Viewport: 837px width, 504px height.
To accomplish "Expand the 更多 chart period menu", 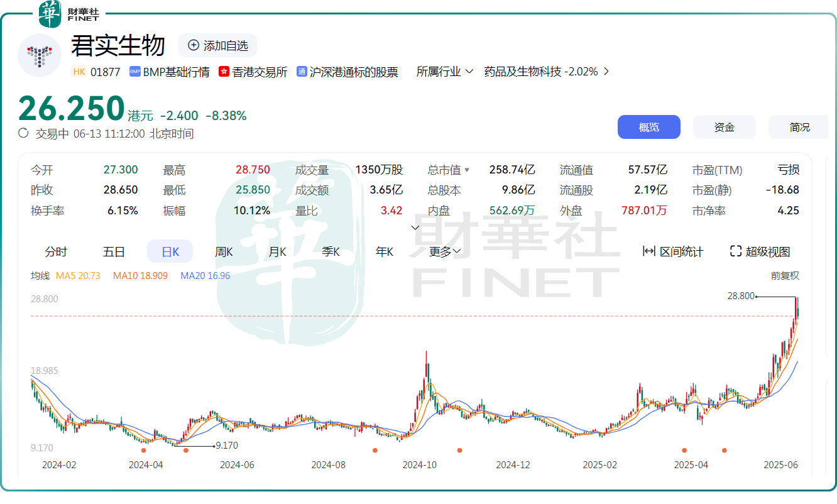I will 446,251.
